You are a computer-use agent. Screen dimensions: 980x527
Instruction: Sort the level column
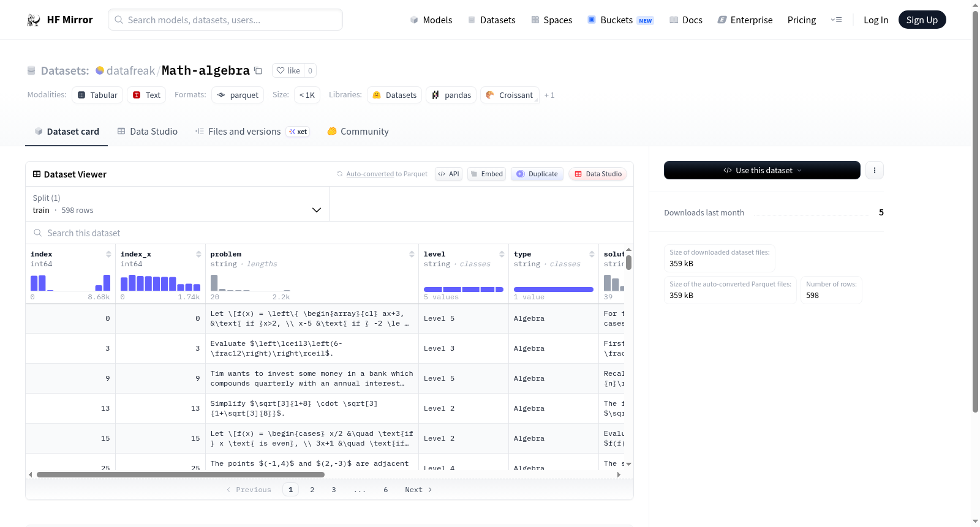tap(502, 254)
